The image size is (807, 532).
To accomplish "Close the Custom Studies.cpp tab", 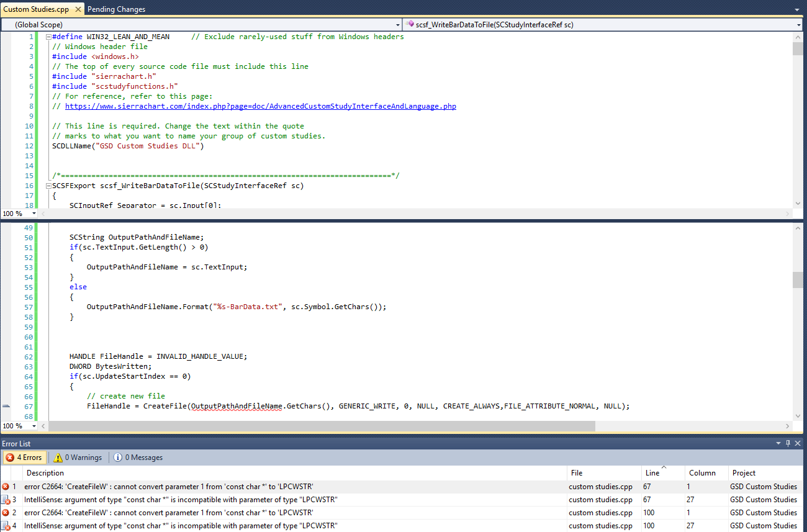I will tap(78, 9).
